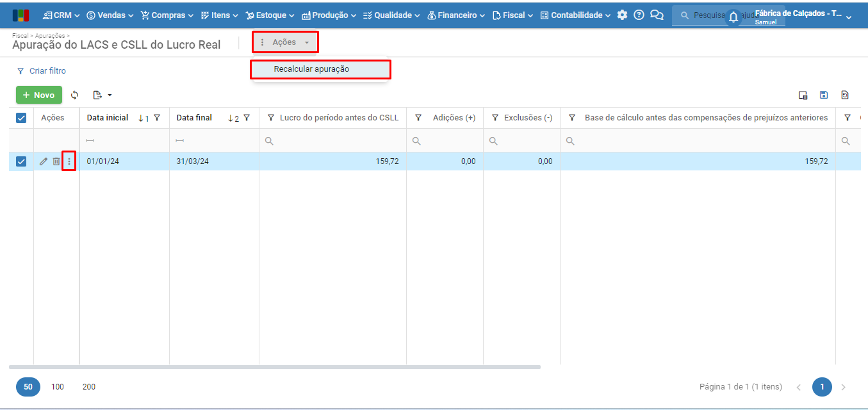Expand the Produção menu
Viewport: 868px width, 410px height.
point(329,15)
